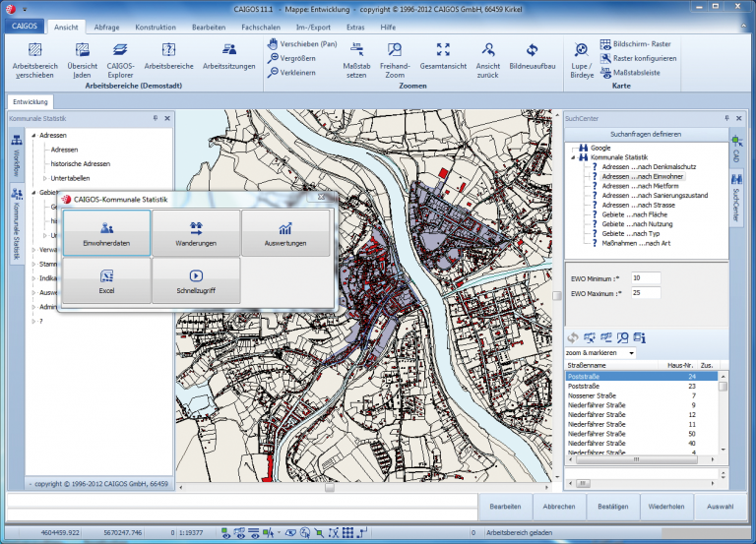The height and width of the screenshot is (544, 756).
Task: Collapse the Adressen tree node
Action: click(x=33, y=135)
